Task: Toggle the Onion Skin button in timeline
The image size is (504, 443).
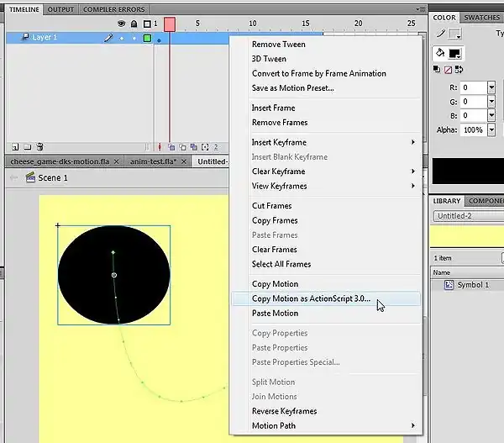Action: pos(171,147)
